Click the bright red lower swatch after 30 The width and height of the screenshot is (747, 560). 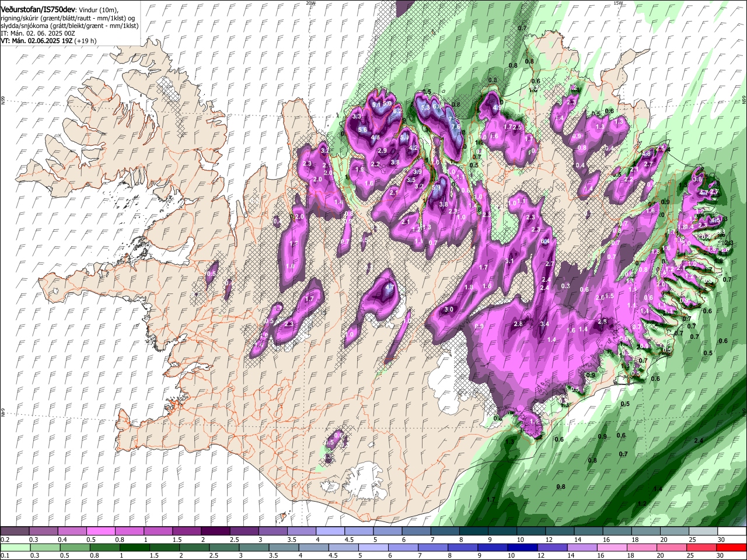732,548
